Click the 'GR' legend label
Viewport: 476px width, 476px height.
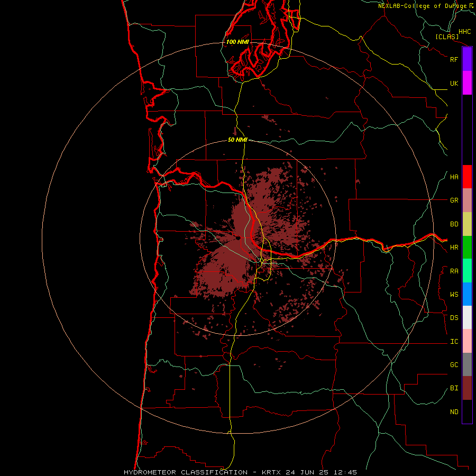[x=454, y=200]
